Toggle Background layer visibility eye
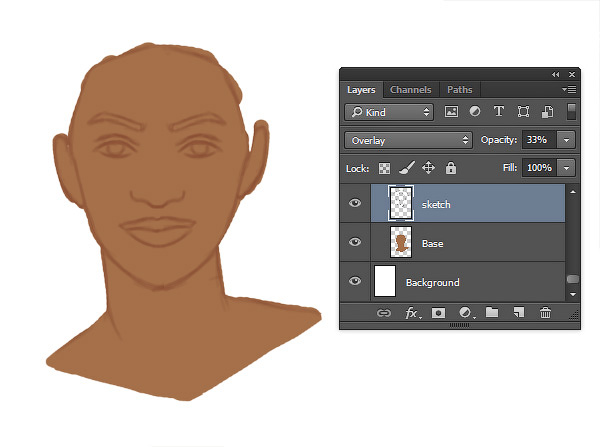Screen dimensions: 600x447 click(x=355, y=281)
